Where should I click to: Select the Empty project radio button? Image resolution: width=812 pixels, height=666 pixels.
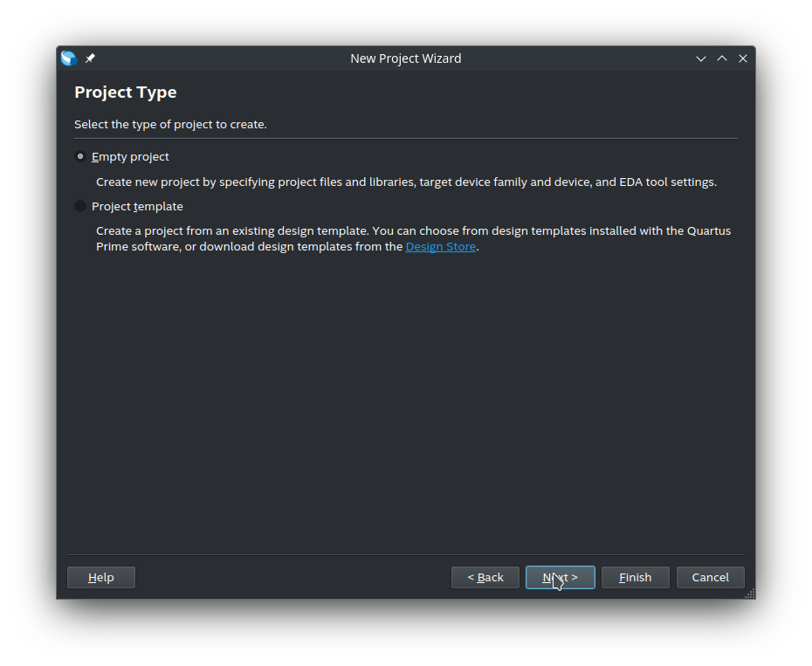point(80,156)
